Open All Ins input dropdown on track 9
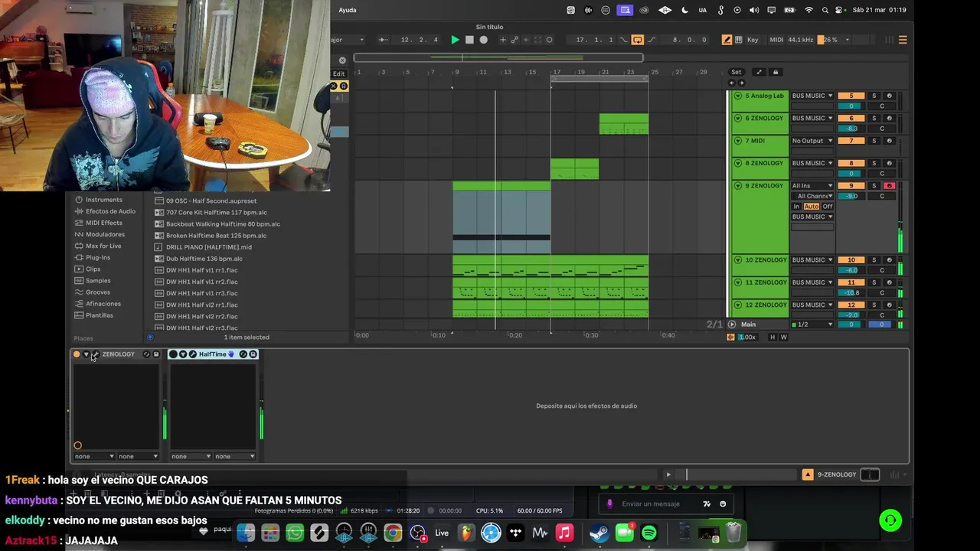This screenshot has height=551, width=980. [x=812, y=186]
